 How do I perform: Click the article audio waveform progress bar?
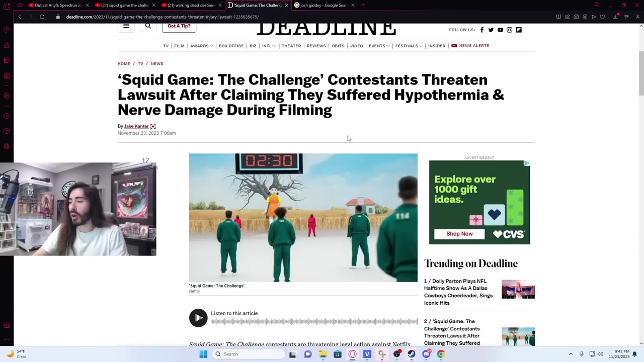(314, 322)
